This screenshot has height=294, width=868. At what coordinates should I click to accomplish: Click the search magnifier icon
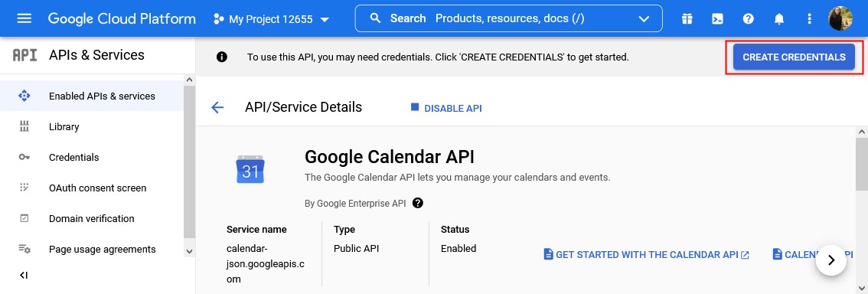tap(375, 18)
